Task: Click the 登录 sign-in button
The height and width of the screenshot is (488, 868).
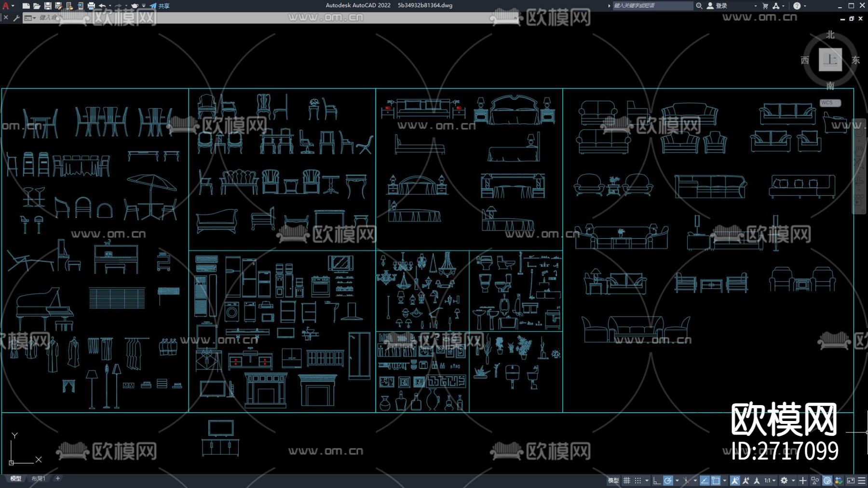Action: coord(717,6)
